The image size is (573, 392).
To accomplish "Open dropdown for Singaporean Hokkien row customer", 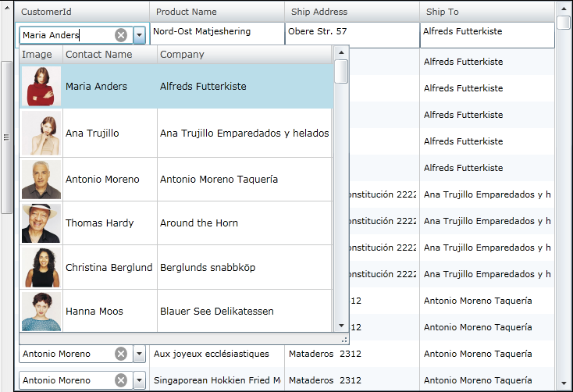I will 139,381.
